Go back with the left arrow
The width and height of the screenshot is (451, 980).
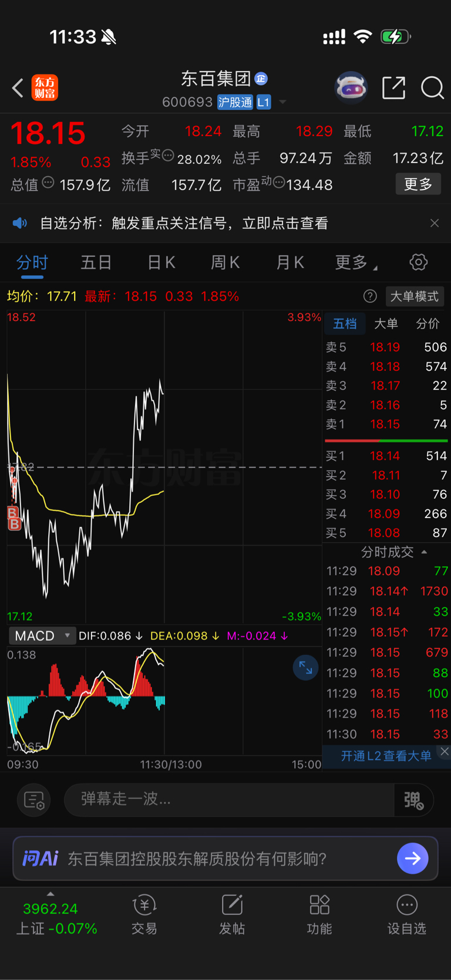[18, 88]
